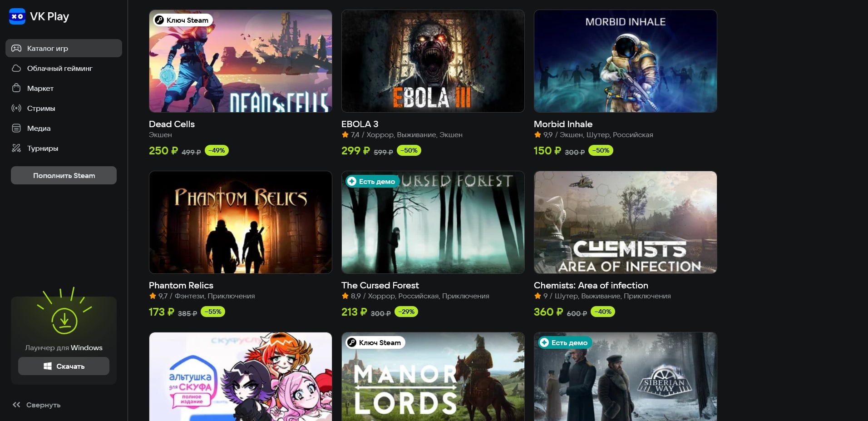868x421 pixels.
Task: Click the VK Play logo icon
Action: point(17,16)
